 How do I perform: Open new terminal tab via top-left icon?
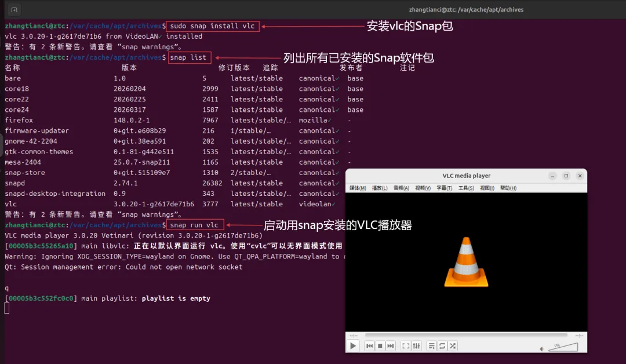click(x=14, y=10)
